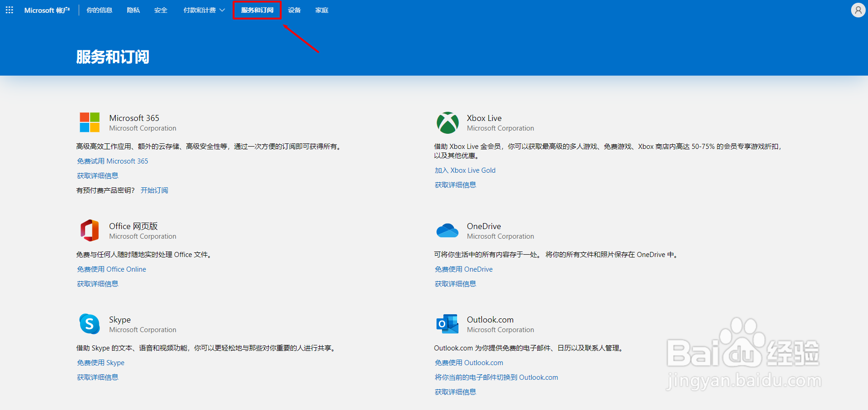The image size is (868, 410).
Task: Click the Microsoft 365 title text
Action: [134, 118]
